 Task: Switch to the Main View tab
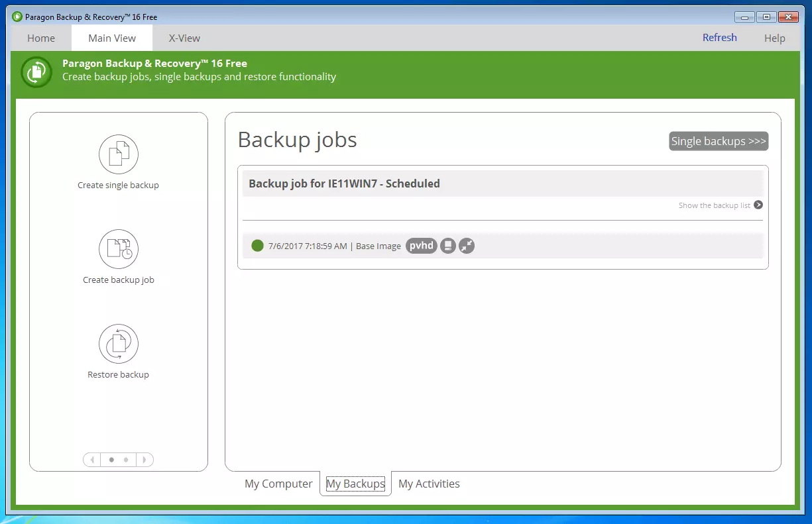click(112, 38)
